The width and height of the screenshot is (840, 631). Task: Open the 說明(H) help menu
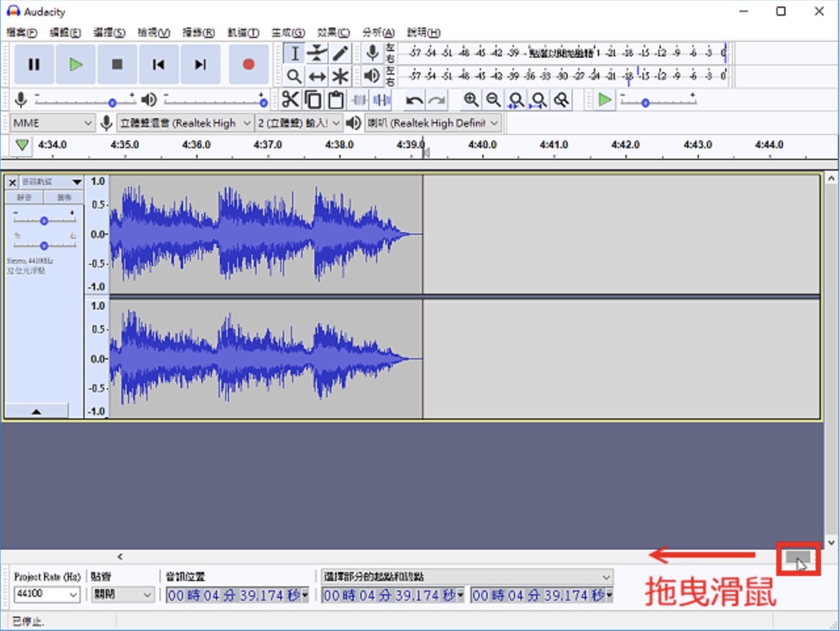(423, 32)
